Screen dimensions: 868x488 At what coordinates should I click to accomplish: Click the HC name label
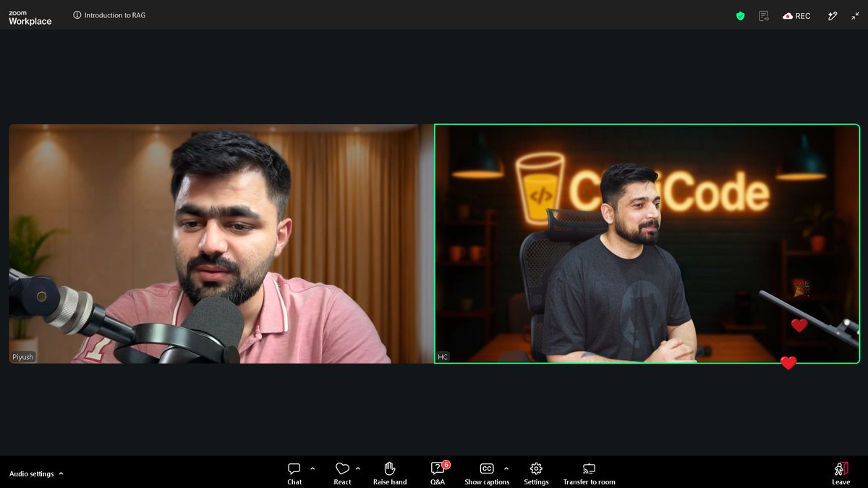click(x=443, y=357)
